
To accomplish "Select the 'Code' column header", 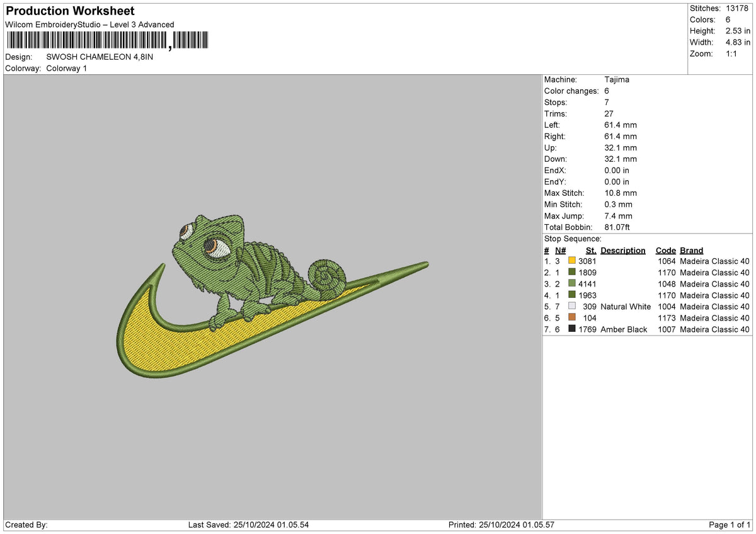I will [665, 250].
